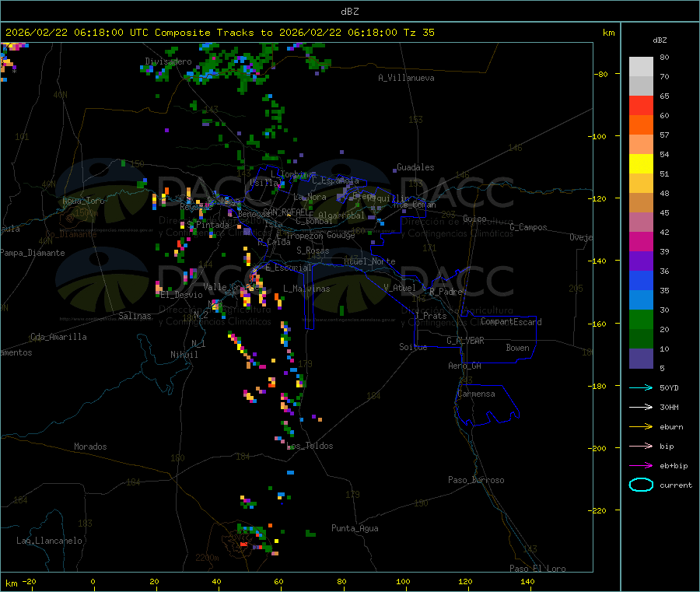Click the 80 dBZ light gray swatch
700x592 pixels.
[x=641, y=67]
